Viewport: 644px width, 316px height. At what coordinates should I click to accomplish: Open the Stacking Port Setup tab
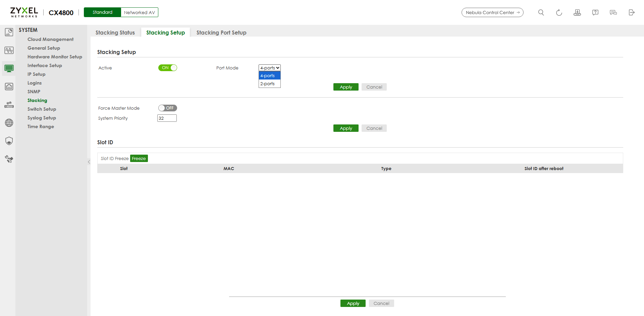[x=221, y=33]
